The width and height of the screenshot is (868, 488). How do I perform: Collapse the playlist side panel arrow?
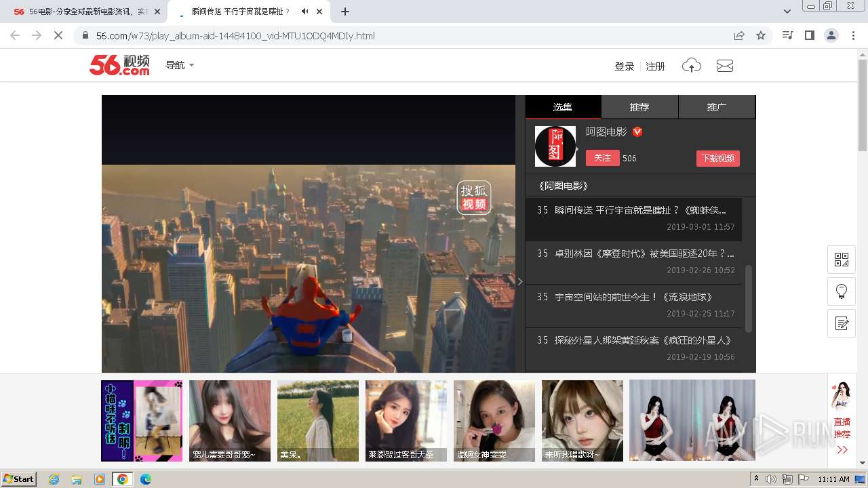(x=520, y=281)
